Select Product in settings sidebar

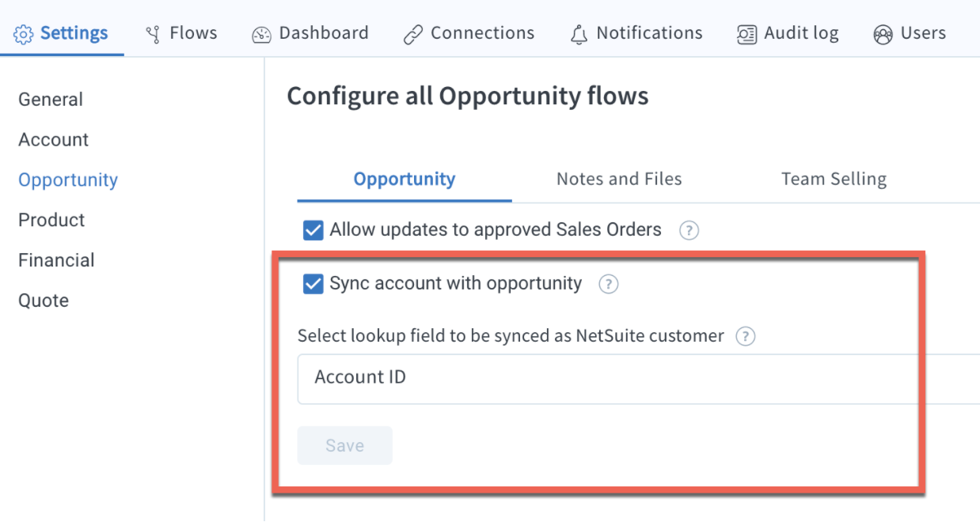coord(51,220)
